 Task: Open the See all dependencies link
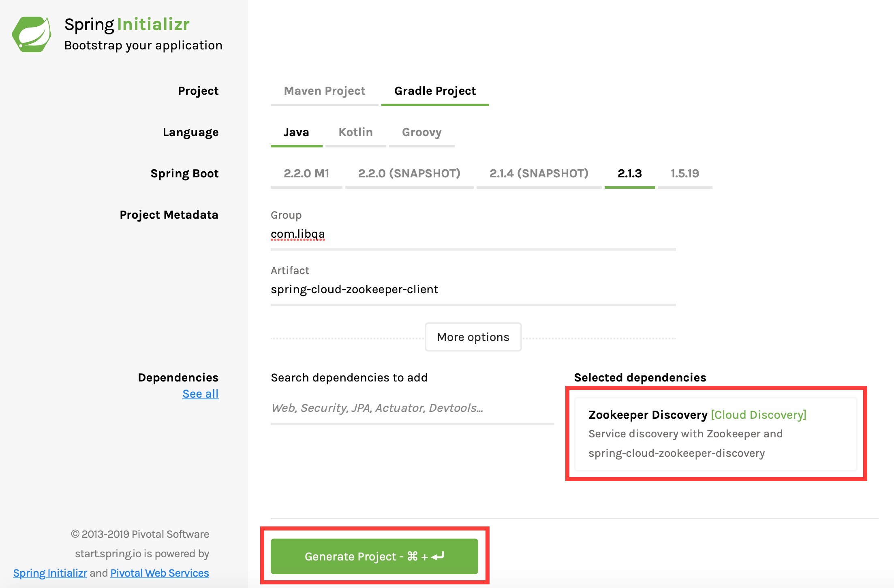[200, 394]
